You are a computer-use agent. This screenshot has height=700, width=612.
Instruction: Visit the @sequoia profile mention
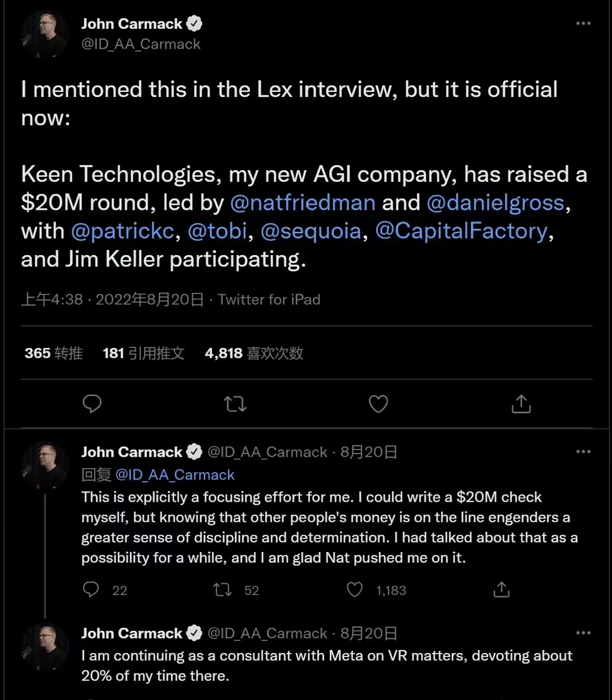tap(311, 231)
